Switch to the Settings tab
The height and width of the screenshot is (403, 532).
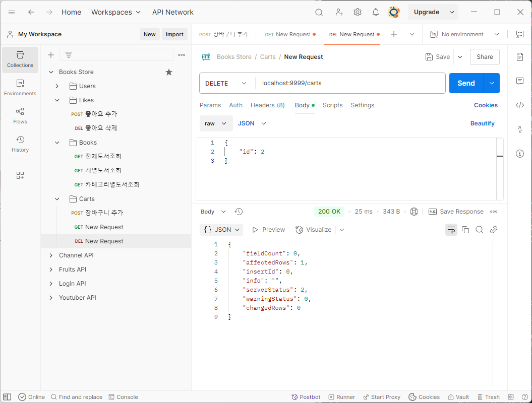click(363, 105)
